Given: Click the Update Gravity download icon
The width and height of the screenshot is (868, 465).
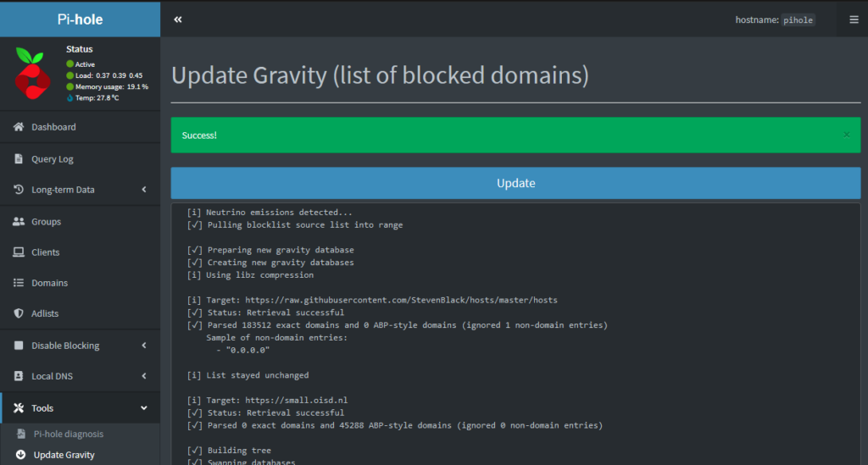Looking at the screenshot, I should point(20,455).
